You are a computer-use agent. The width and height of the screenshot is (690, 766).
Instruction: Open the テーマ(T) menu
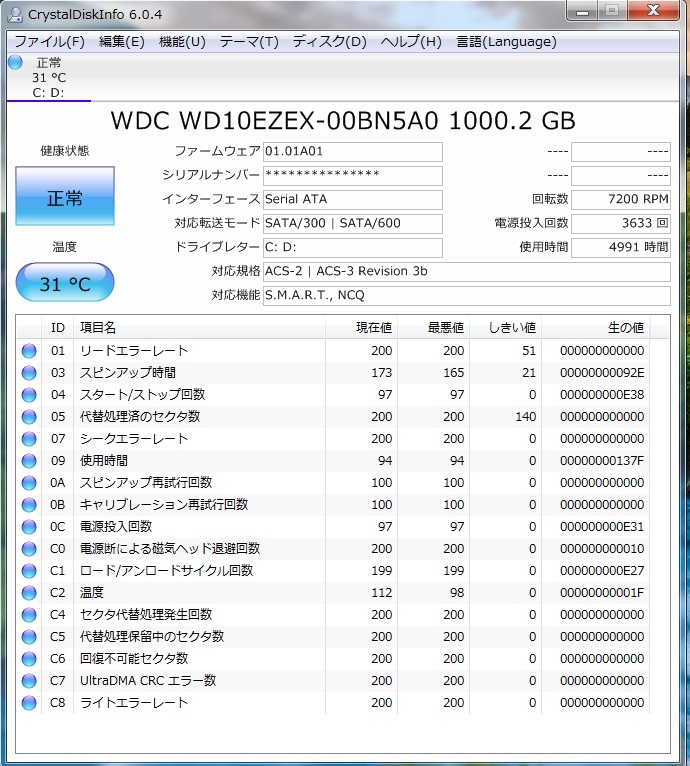coord(249,42)
